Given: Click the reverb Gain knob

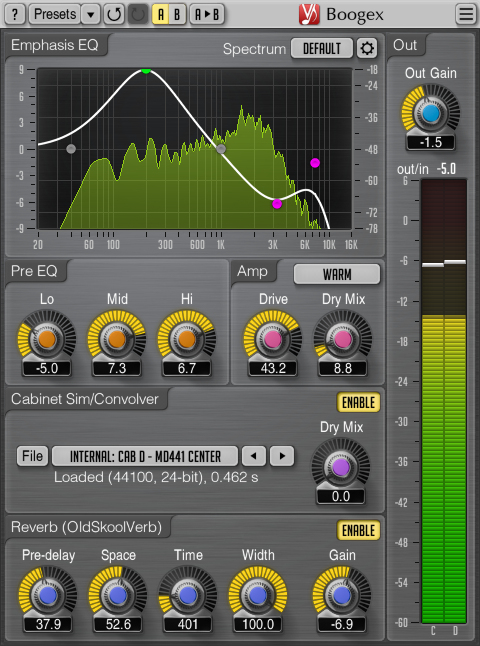Looking at the screenshot, I should tap(342, 595).
